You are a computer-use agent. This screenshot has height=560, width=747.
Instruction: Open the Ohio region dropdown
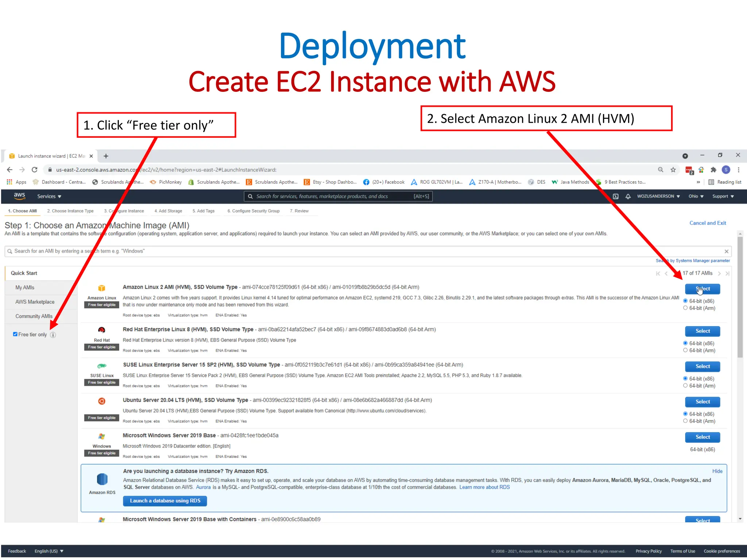(696, 196)
